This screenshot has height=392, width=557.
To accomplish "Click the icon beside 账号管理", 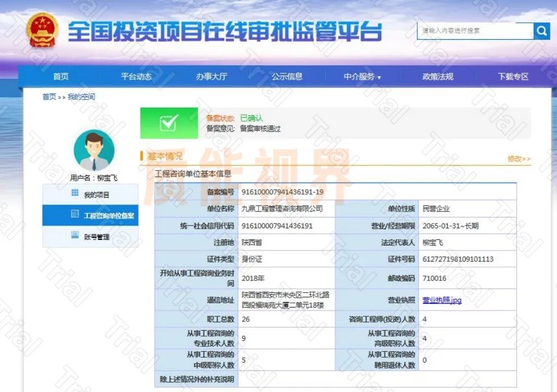I will tap(75, 236).
